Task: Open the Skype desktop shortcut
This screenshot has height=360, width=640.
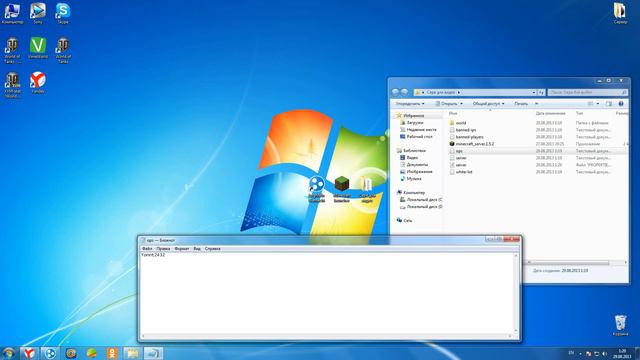Action: tap(63, 13)
